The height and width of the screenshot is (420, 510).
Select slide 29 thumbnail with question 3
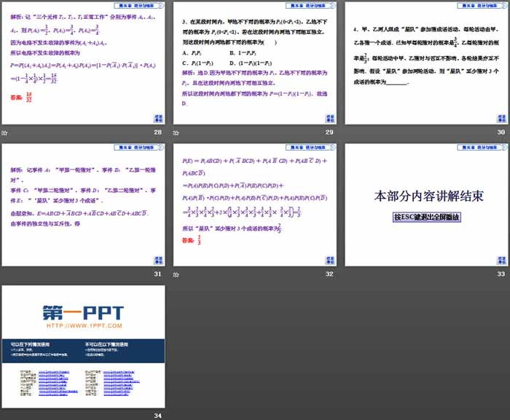click(x=255, y=63)
